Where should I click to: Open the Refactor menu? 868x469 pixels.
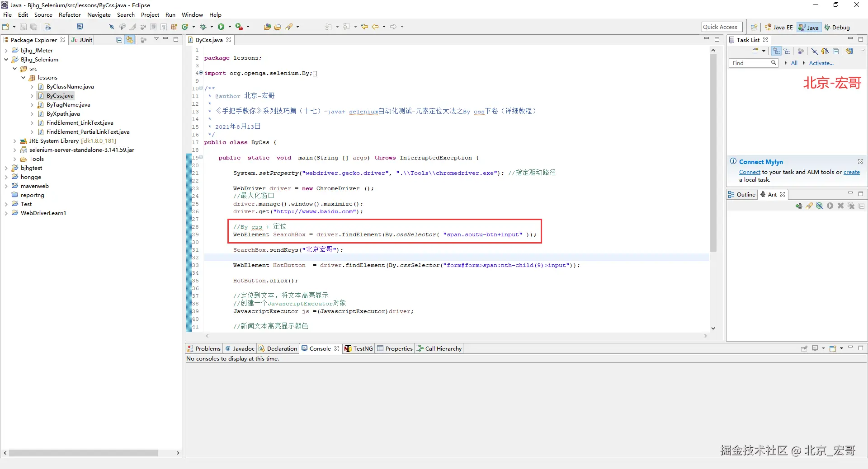pyautogui.click(x=70, y=15)
